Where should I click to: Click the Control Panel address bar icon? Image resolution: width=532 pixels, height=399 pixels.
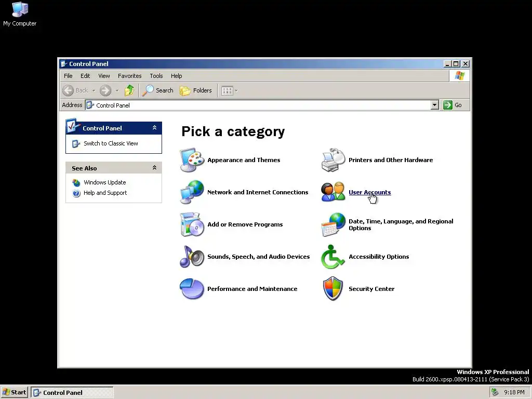pyautogui.click(x=90, y=105)
